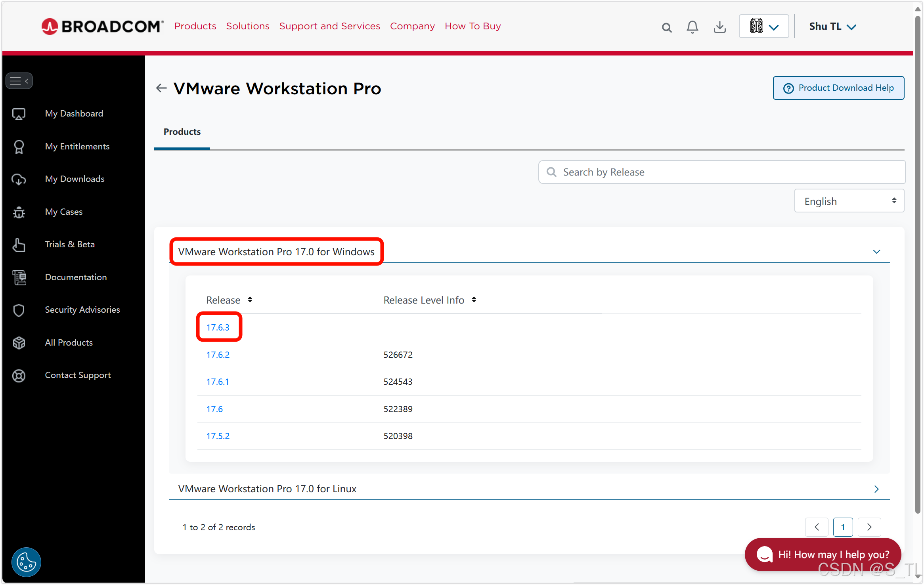Screen dimensions: 924x585
Task: Open the English language dropdown
Action: point(849,201)
